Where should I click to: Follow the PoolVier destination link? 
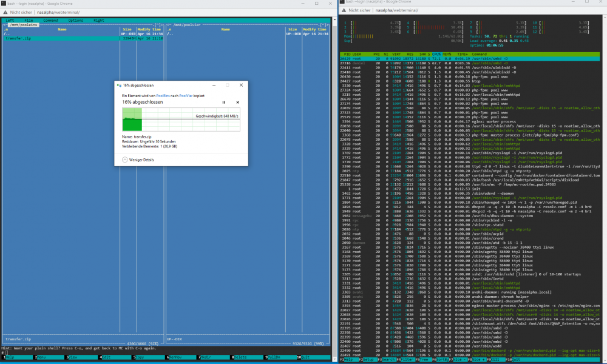(x=186, y=95)
